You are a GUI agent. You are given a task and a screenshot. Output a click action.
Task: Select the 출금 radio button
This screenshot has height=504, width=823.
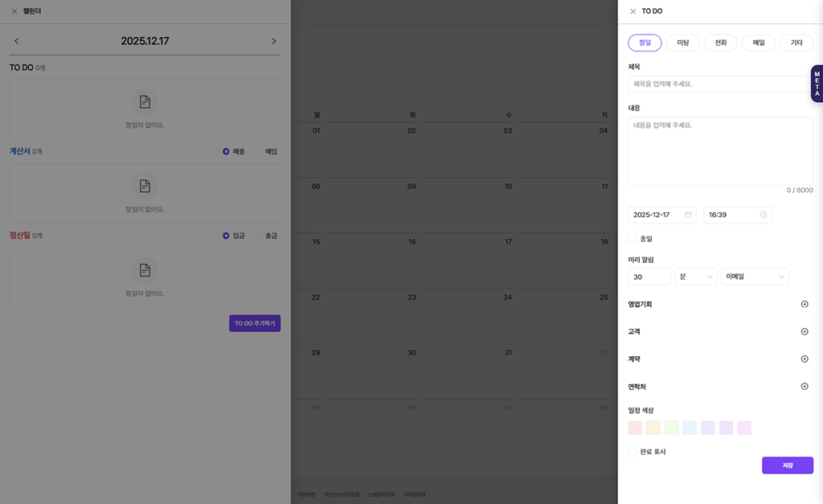(x=259, y=236)
